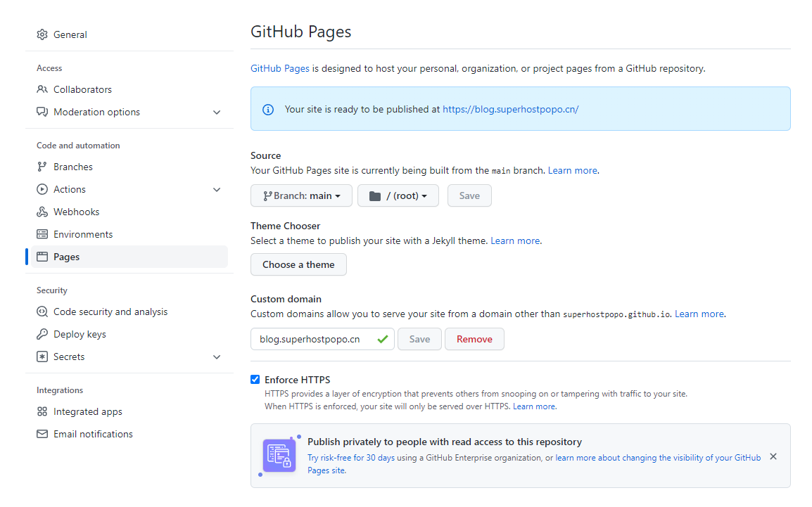Click the branch icon in Branch: main button
Screen dimensions: 812x507
pyautogui.click(x=267, y=196)
